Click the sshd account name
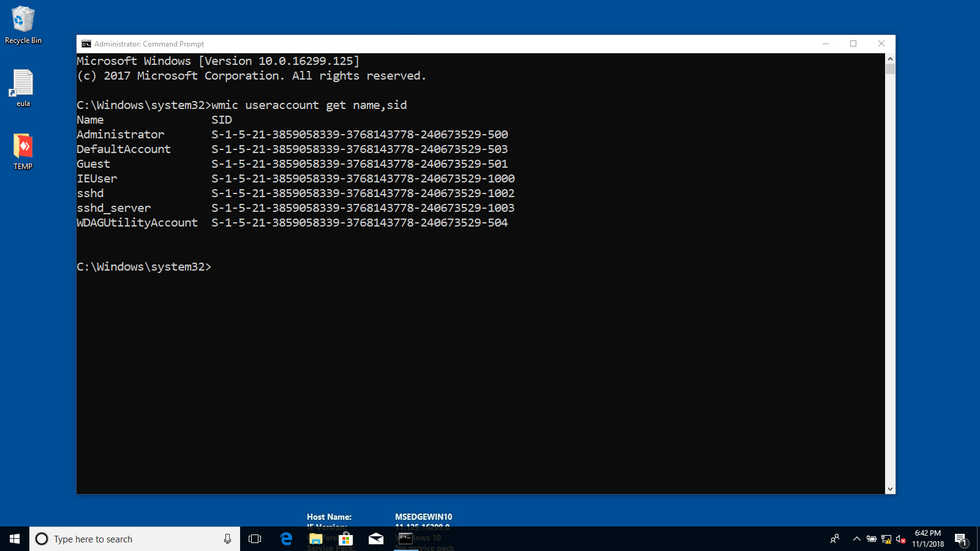The height and width of the screenshot is (551, 980). pos(90,193)
